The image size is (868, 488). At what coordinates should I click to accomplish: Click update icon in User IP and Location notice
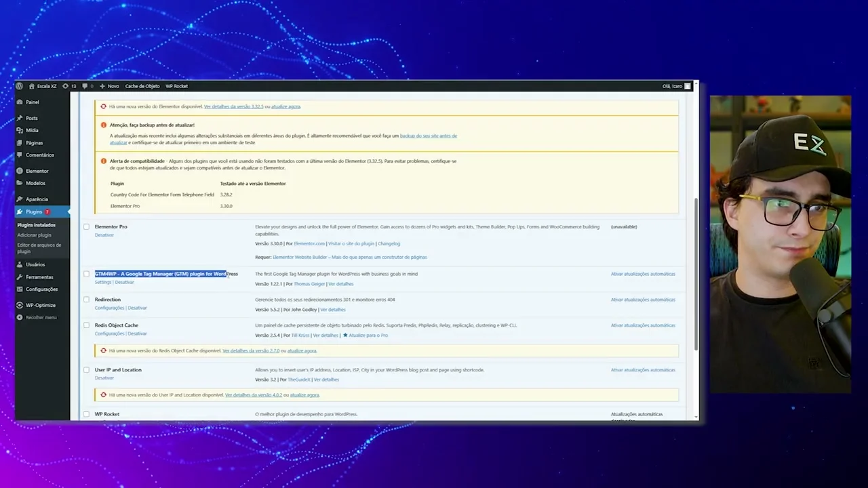tap(103, 394)
